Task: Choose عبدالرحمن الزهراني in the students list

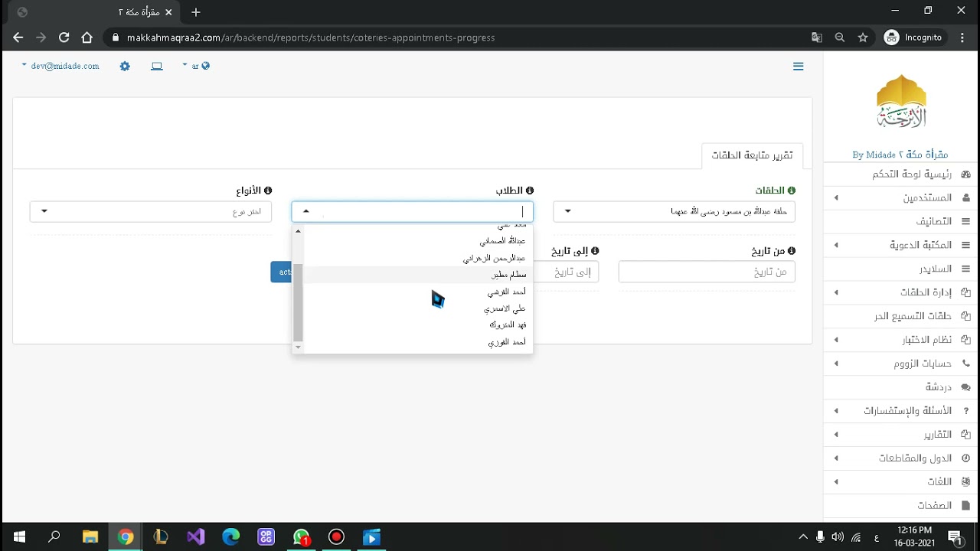Action: pos(418,258)
